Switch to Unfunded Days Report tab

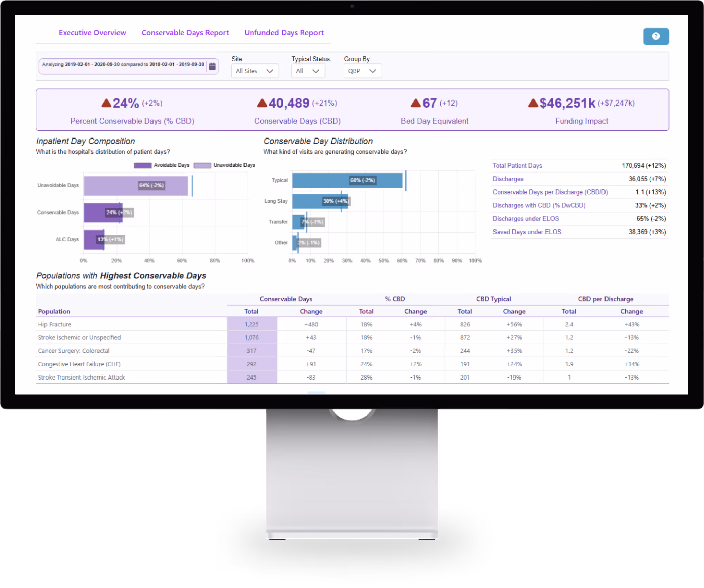(x=284, y=33)
